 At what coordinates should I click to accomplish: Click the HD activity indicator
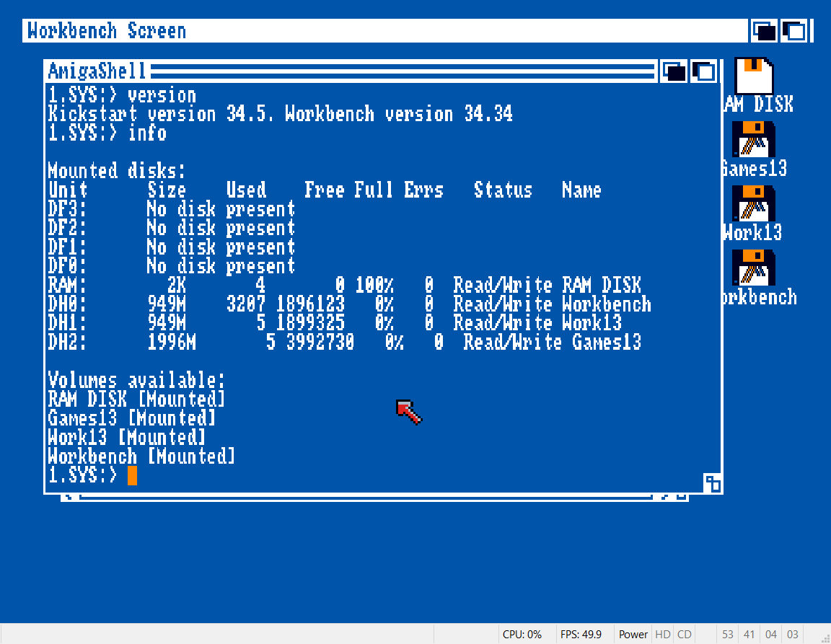[662, 635]
